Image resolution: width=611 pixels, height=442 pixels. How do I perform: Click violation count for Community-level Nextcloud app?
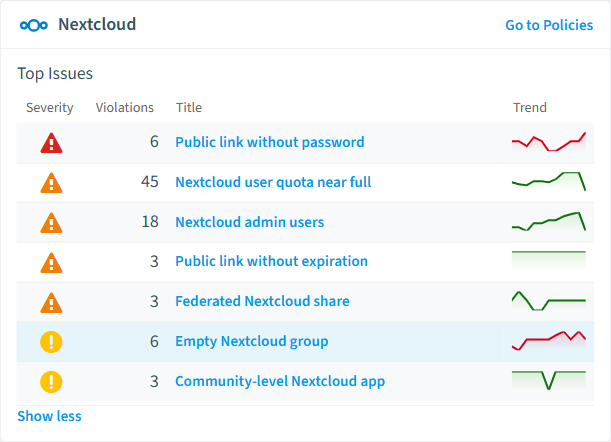154,381
